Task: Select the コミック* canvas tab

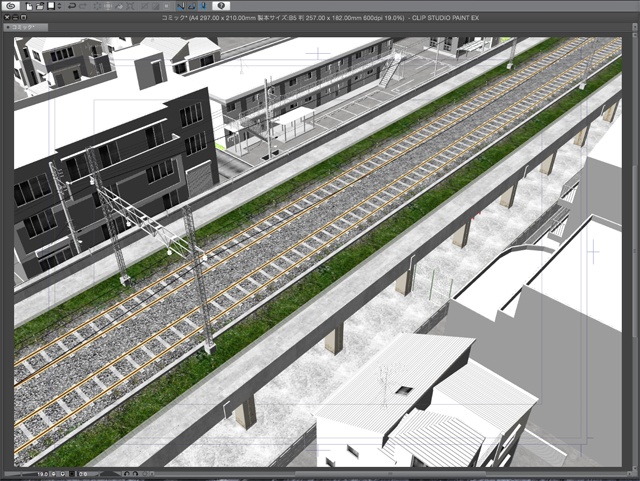Action: coord(26,27)
